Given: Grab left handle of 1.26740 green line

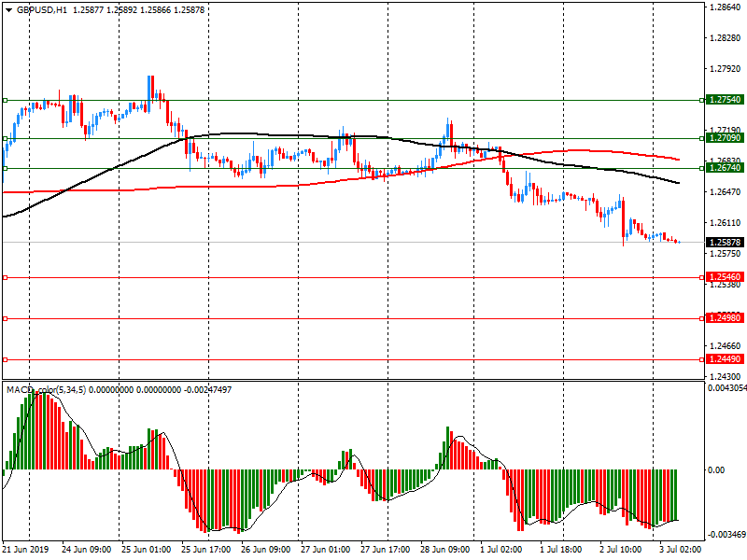Looking at the screenshot, I should (x=5, y=168).
